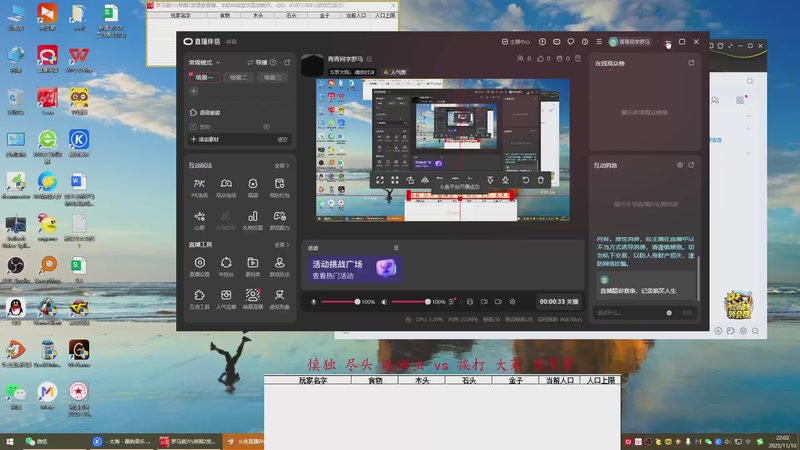800x450 pixels.
Task: Open the virtual avatar icon
Action: click(x=279, y=299)
